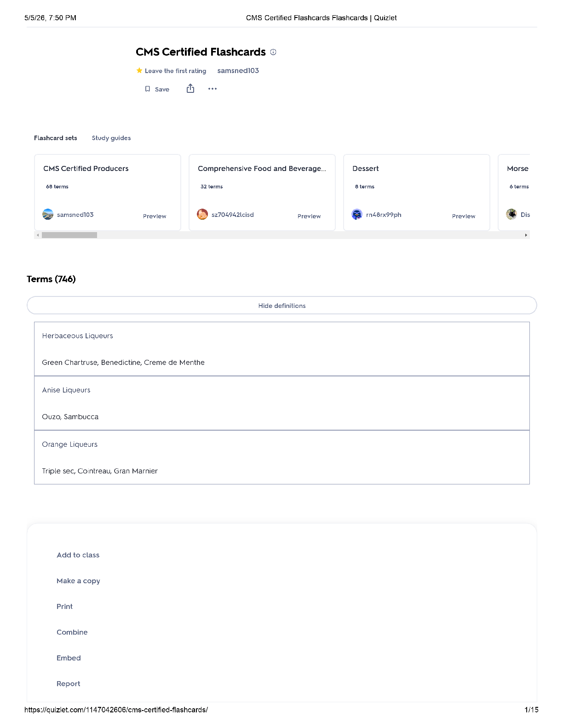Click the Orange Liqueurs term

(x=70, y=444)
